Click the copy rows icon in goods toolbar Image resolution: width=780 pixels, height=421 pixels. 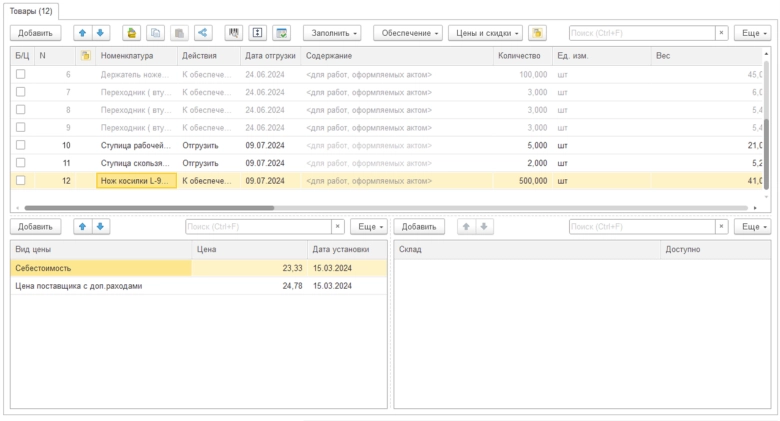click(155, 33)
